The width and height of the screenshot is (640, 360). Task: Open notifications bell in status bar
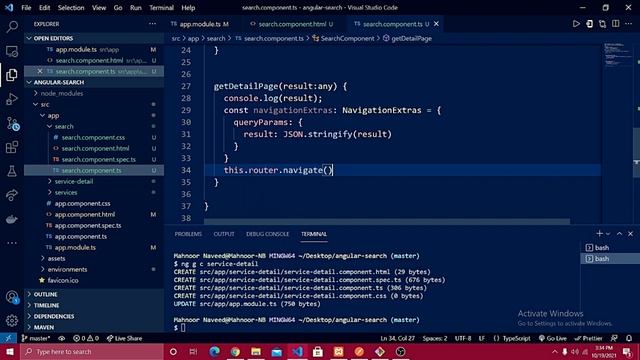coord(629,338)
